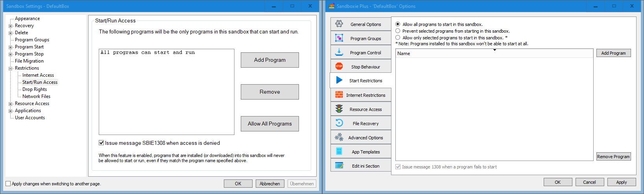The height and width of the screenshot is (194, 644).
Task: Collapse the Restrictions tree node
Action: click(x=11, y=68)
